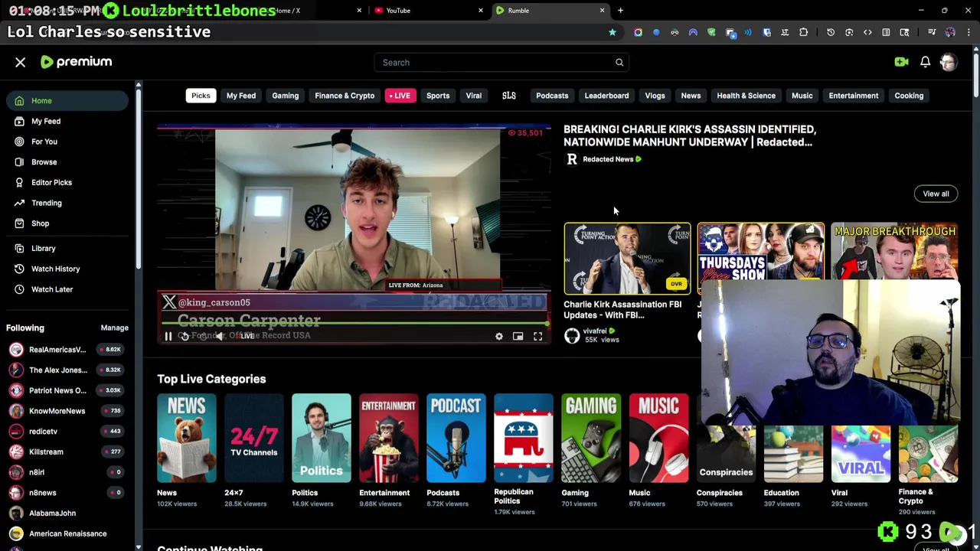Open a new browser tab
Image resolution: width=980 pixels, height=551 pixels.
[x=620, y=11]
